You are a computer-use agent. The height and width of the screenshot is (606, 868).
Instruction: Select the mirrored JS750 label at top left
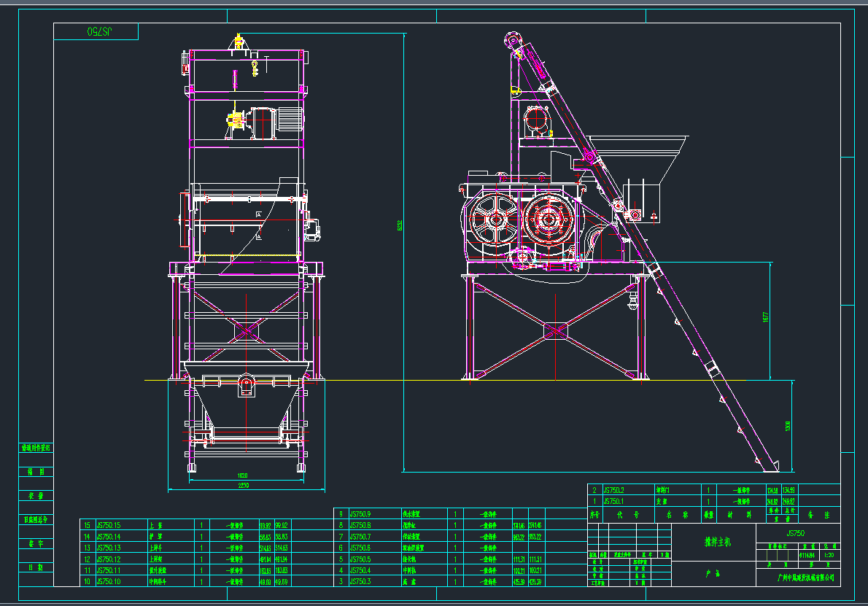(98, 31)
